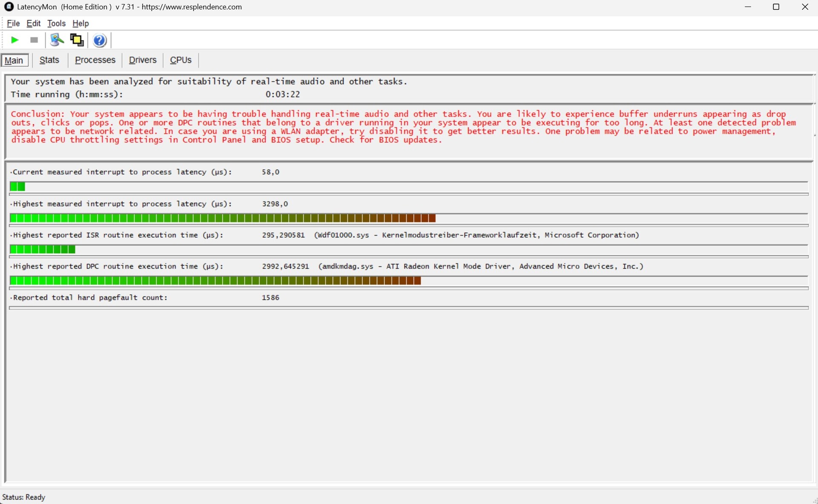Viewport: 818px width, 504px height.
Task: Open the File menu
Action: [x=13, y=23]
